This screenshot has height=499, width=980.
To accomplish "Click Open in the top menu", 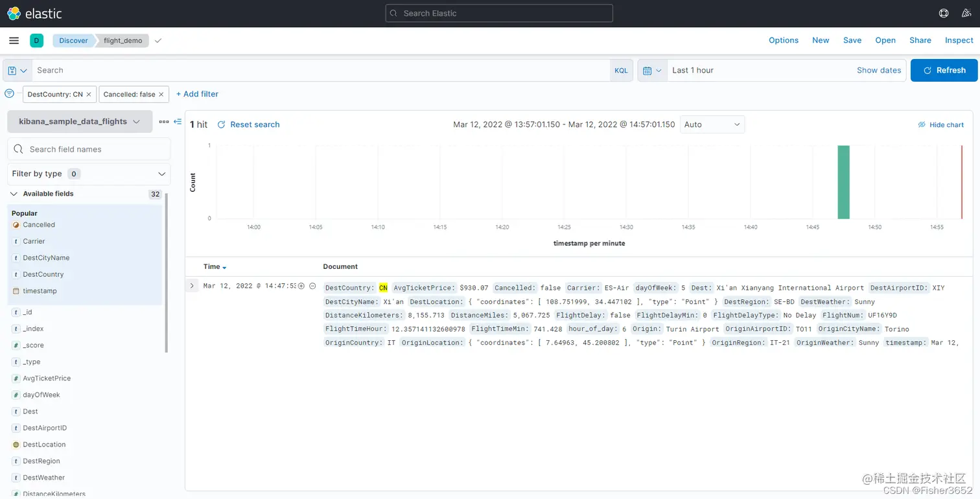I will (x=885, y=40).
